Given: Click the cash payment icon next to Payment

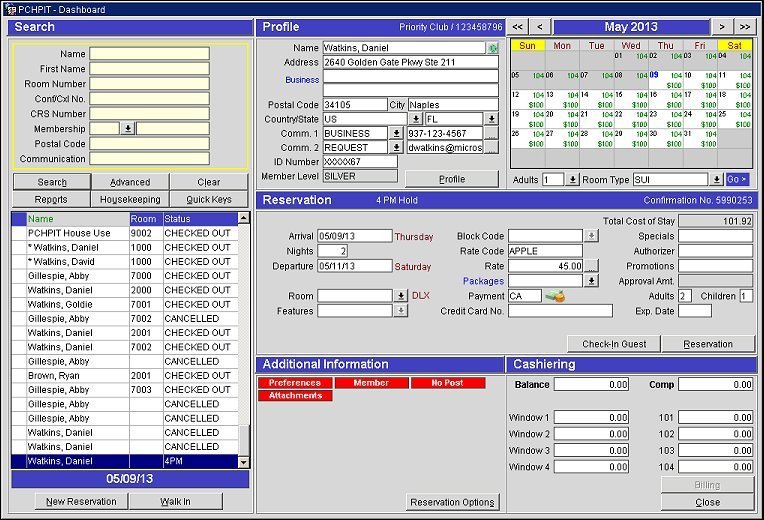Looking at the screenshot, I should [x=553, y=296].
